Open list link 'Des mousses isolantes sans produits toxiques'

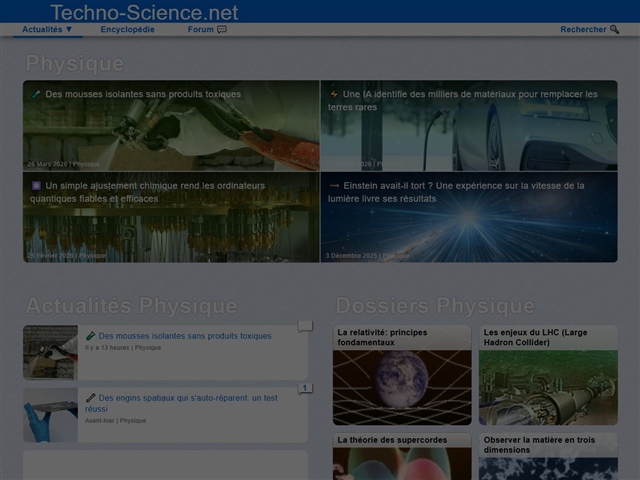[x=185, y=336]
